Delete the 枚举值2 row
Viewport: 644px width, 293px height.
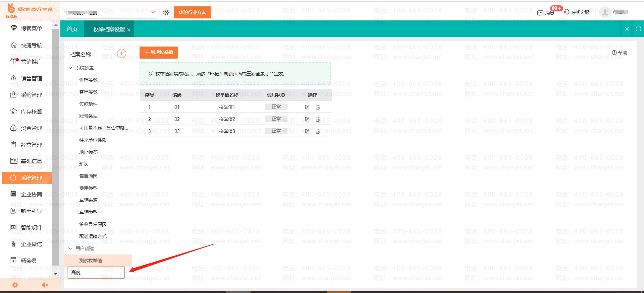[318, 119]
